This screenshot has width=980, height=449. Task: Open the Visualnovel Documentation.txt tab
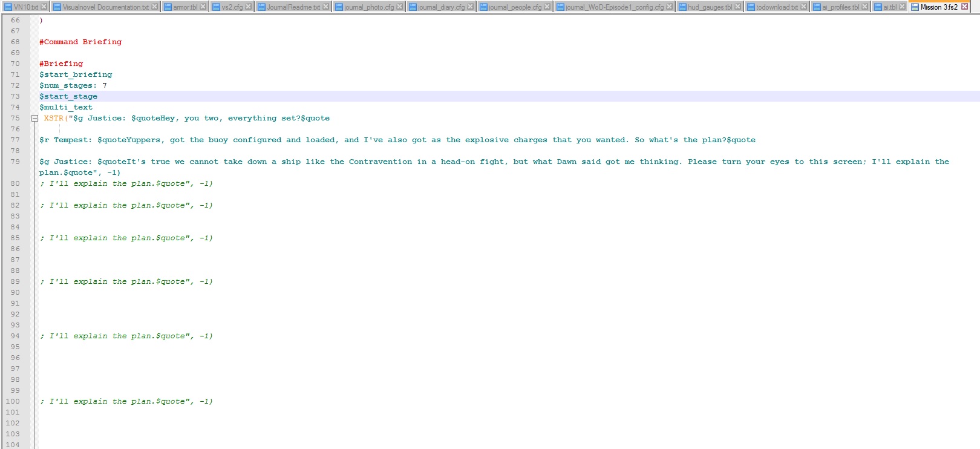(105, 7)
